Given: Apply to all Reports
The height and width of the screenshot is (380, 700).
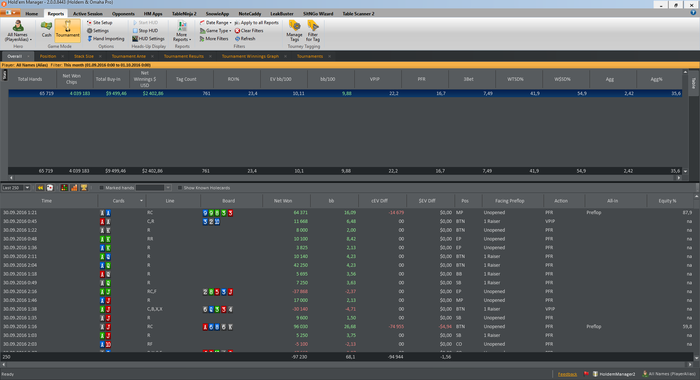Looking at the screenshot, I should pos(257,22).
